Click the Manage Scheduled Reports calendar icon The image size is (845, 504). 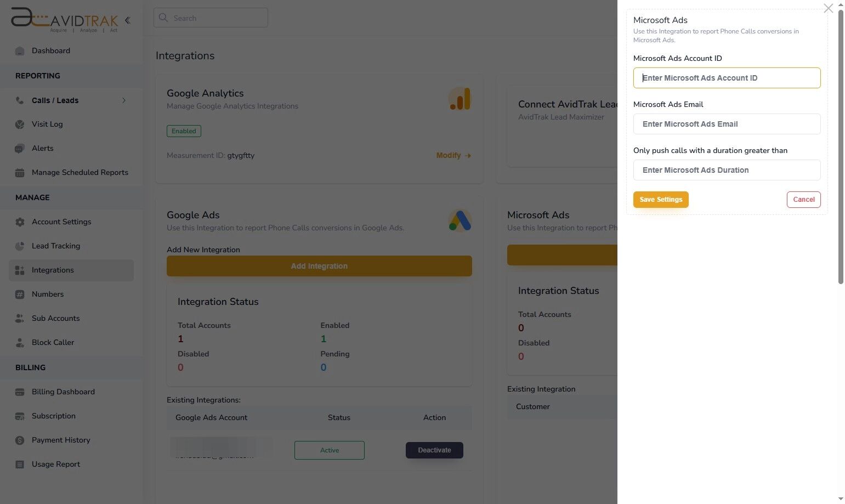(20, 172)
